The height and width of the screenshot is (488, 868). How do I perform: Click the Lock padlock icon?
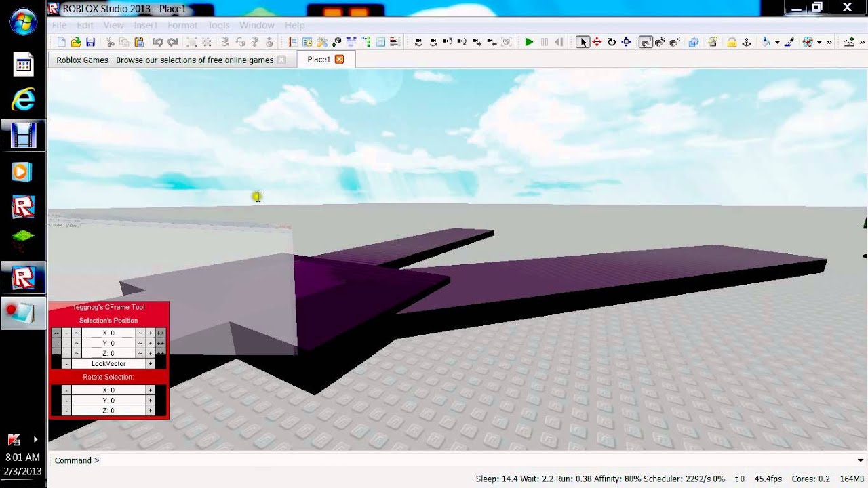(732, 42)
